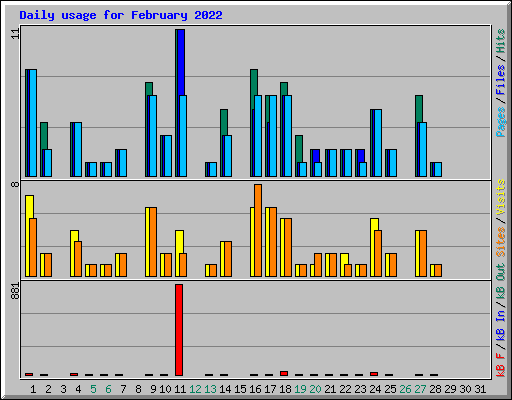Click the day label "1" on the x-axis
Viewport: 512px width, 400px height.
33,389
